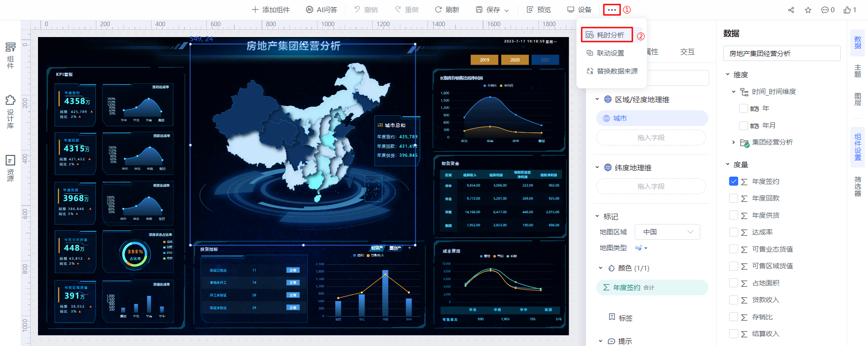Collapse the 维度 section
The height and width of the screenshot is (346, 868).
point(728,75)
